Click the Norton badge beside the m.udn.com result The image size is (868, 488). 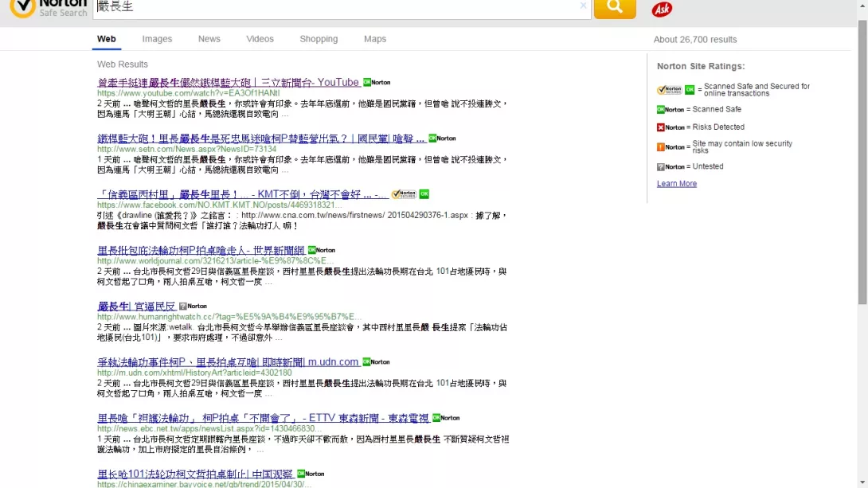point(376,362)
